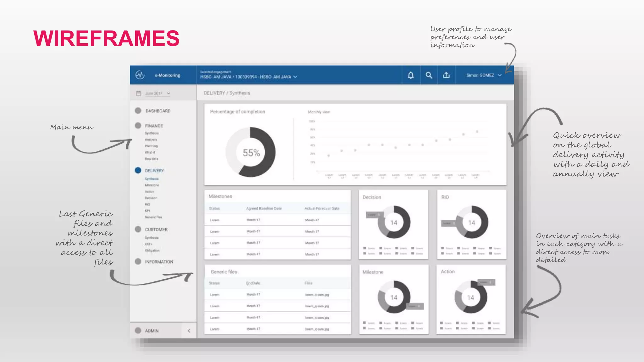Click the circle icon next to CUSTOMER
The width and height of the screenshot is (644, 362).
[x=138, y=229]
